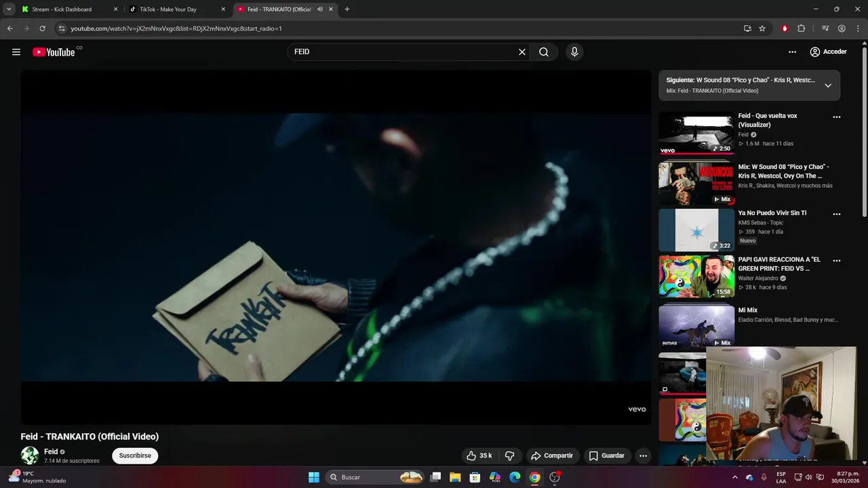868x488 pixels.
Task: Open more actions below the video
Action: point(643,455)
